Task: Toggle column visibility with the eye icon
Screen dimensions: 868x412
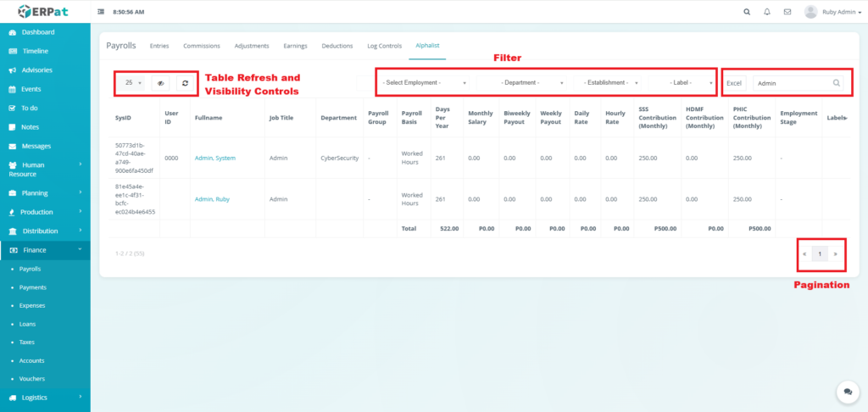Action: click(161, 83)
